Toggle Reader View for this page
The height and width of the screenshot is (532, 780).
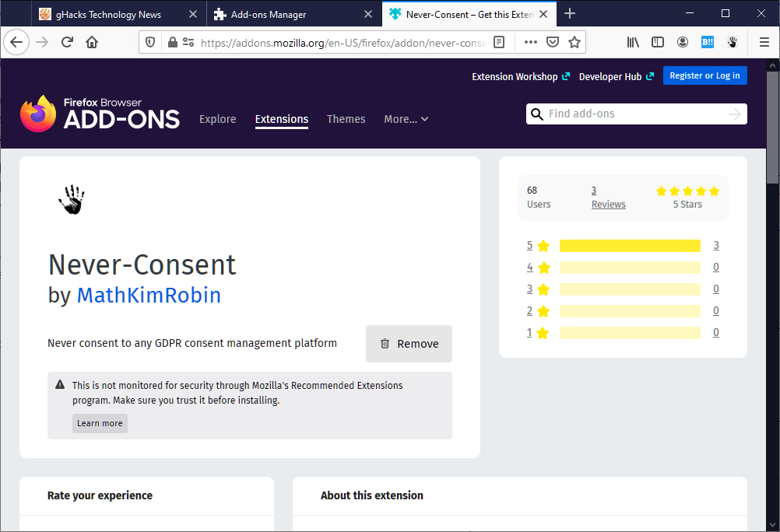pyautogui.click(x=499, y=42)
